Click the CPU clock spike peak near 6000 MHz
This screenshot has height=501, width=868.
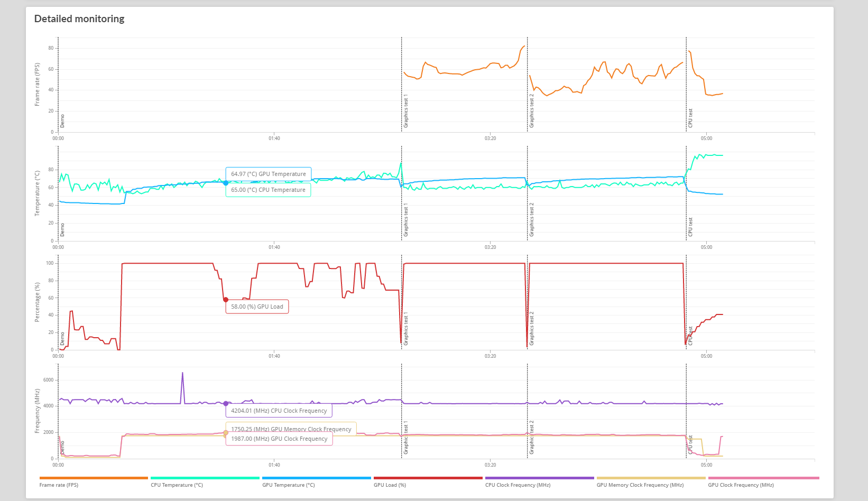(183, 373)
